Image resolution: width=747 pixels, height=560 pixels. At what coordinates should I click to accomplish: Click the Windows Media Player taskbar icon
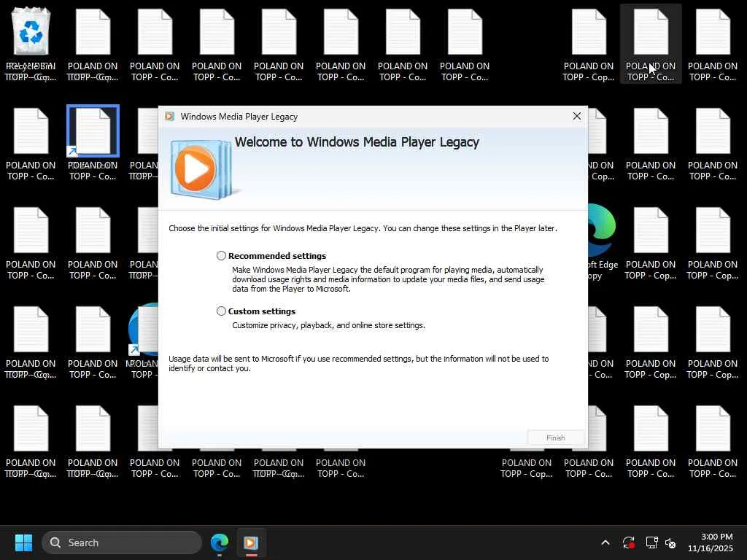click(x=251, y=542)
